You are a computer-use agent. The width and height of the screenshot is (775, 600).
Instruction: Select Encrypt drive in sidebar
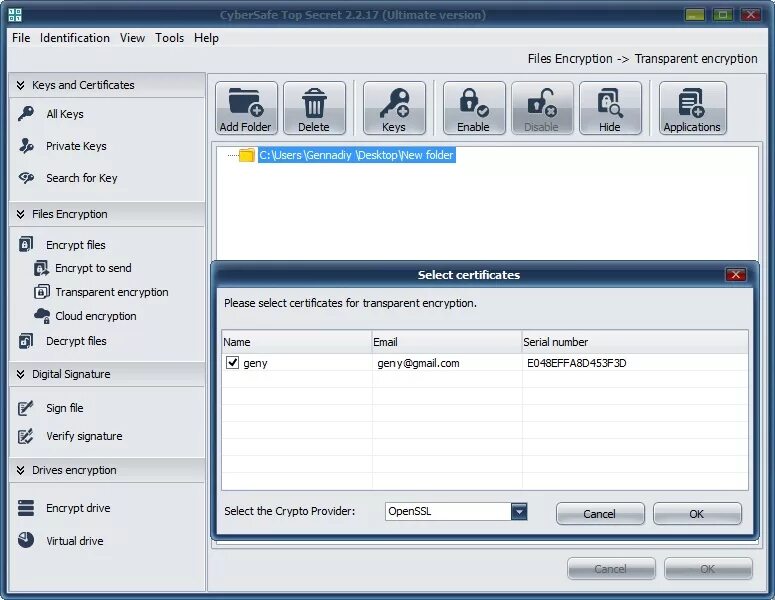(x=78, y=508)
